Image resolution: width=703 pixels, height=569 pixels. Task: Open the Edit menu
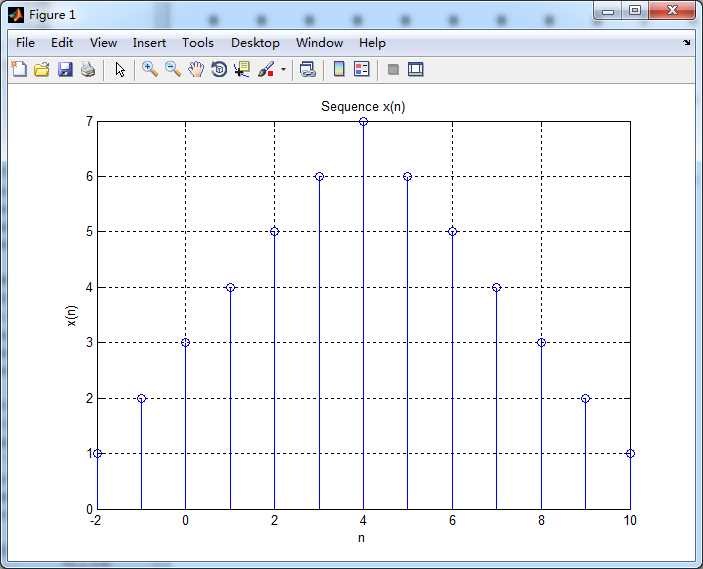[62, 43]
